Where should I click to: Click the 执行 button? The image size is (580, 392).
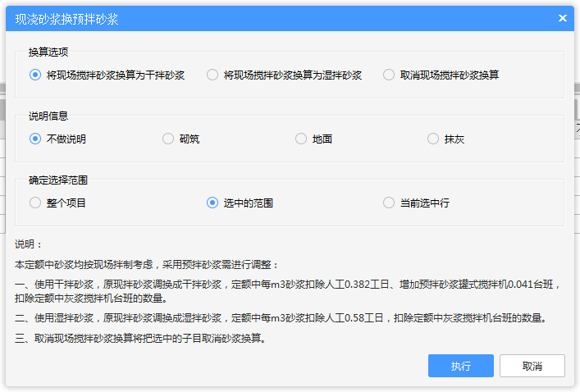[x=461, y=366]
